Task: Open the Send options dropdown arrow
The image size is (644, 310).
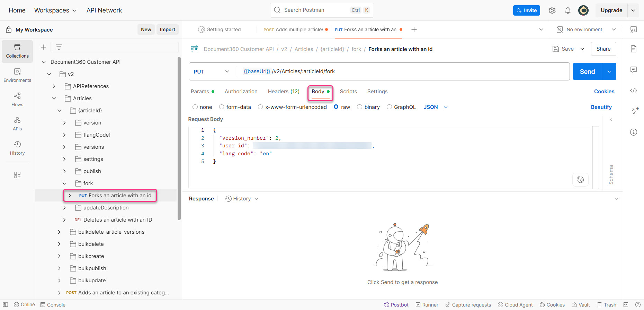Action: pos(609,71)
